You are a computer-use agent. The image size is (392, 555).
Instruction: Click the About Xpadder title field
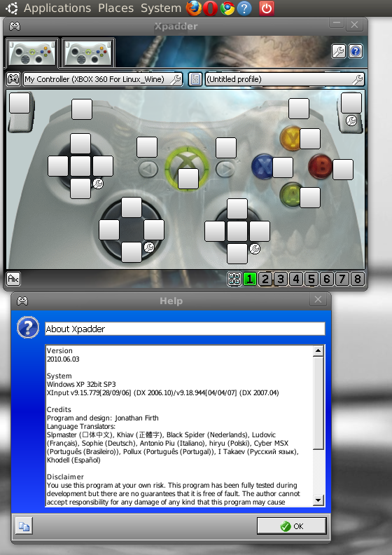tap(185, 329)
